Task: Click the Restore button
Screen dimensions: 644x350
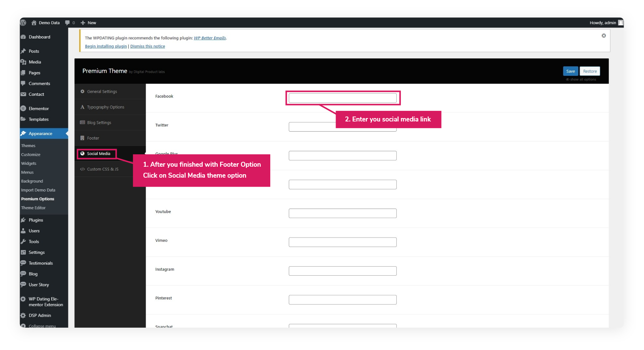Action: click(x=590, y=71)
